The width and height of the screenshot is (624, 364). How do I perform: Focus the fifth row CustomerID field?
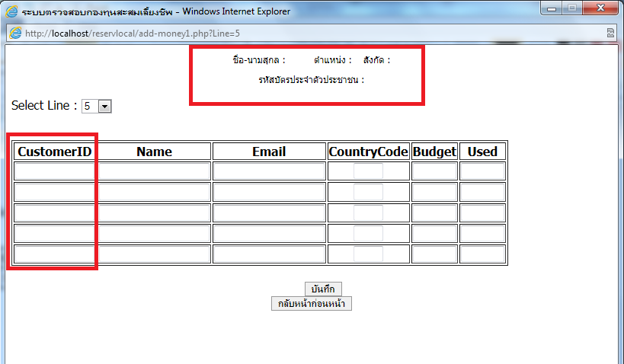point(55,254)
